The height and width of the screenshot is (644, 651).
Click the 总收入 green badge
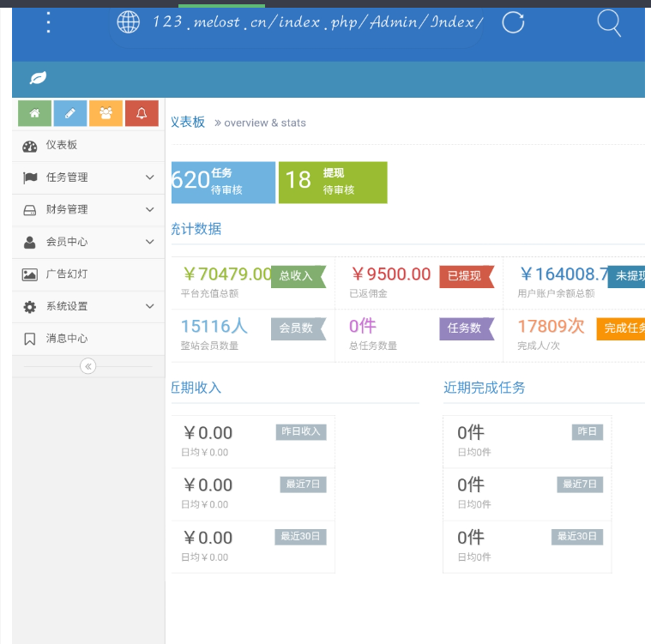pos(298,276)
